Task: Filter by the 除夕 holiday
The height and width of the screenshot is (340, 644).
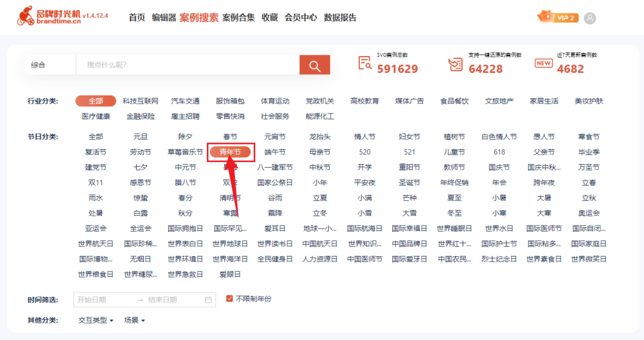Action: pos(185,137)
